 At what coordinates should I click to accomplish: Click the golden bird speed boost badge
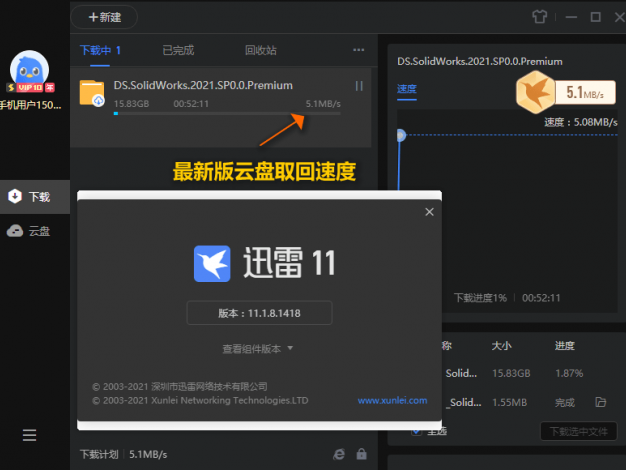(535, 92)
